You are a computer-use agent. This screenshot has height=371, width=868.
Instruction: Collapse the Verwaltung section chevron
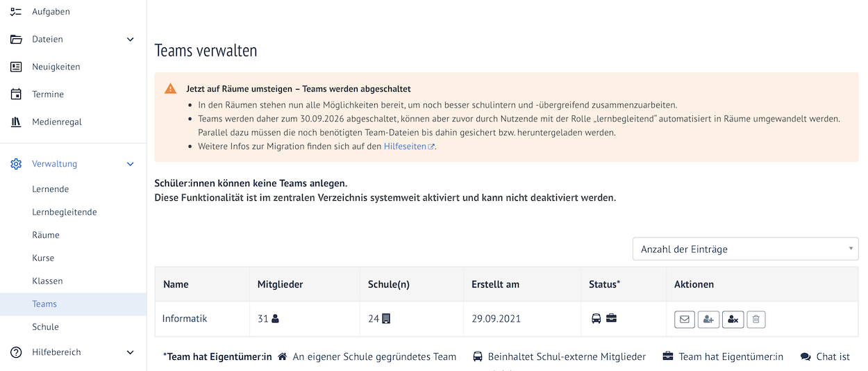pyautogui.click(x=130, y=164)
